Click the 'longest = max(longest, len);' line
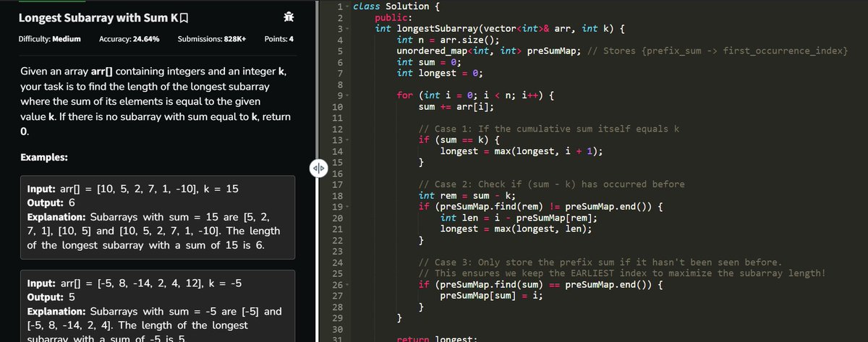The image size is (868, 342). point(516,229)
